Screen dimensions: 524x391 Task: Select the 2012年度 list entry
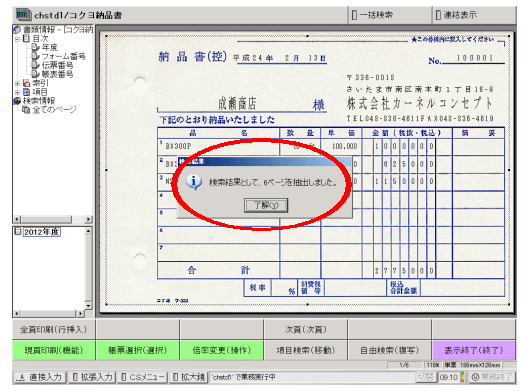coord(41,232)
